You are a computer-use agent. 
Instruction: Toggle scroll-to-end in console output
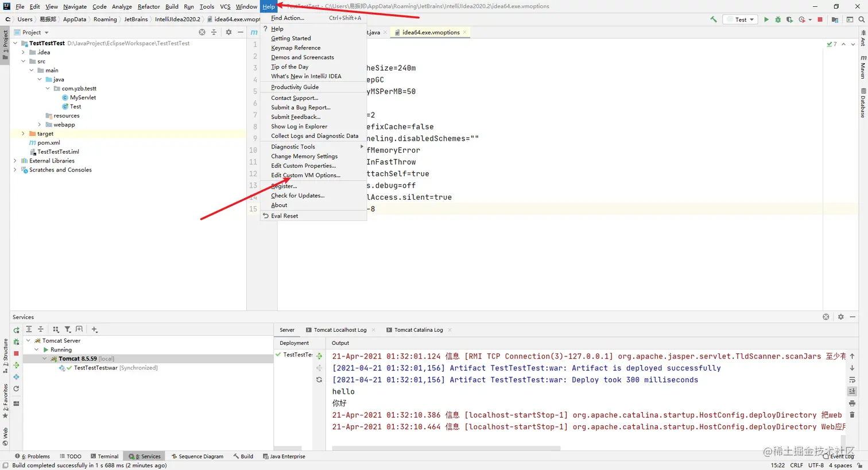coord(852,391)
